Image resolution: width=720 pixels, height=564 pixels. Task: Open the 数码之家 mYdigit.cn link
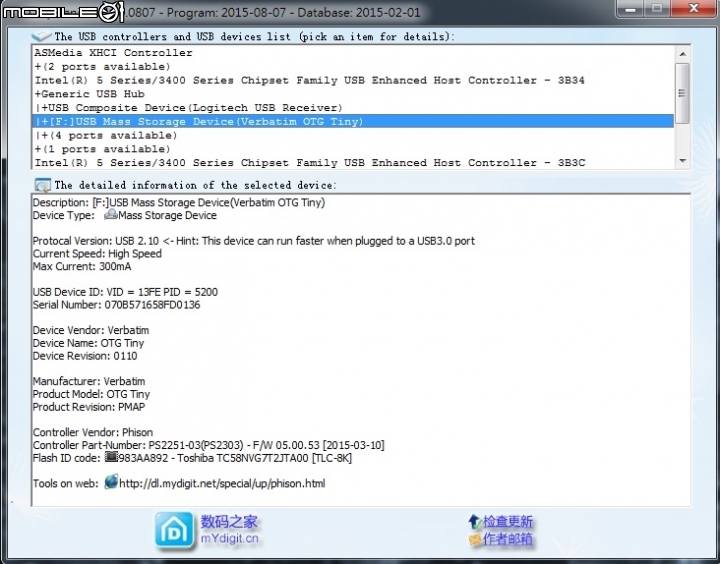coord(229,530)
